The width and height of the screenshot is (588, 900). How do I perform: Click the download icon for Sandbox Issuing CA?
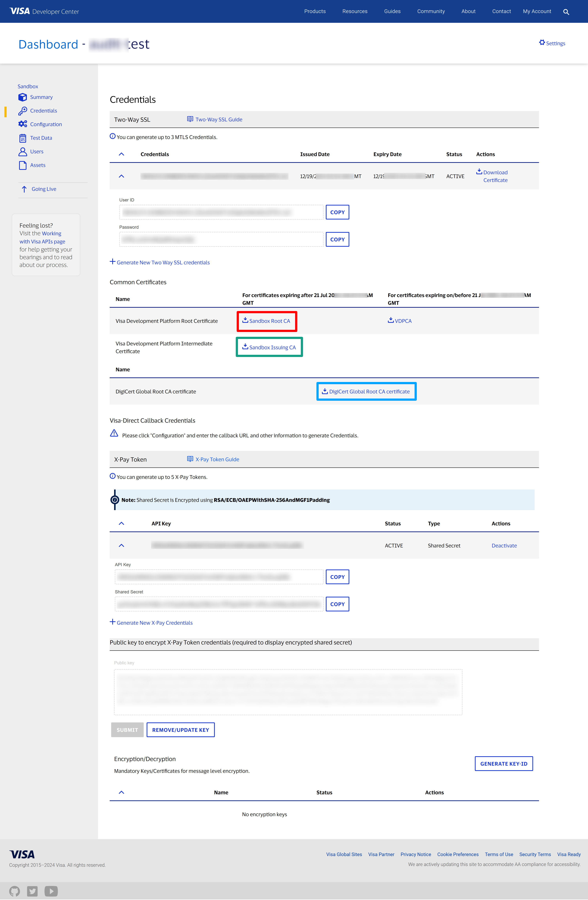[x=245, y=346]
